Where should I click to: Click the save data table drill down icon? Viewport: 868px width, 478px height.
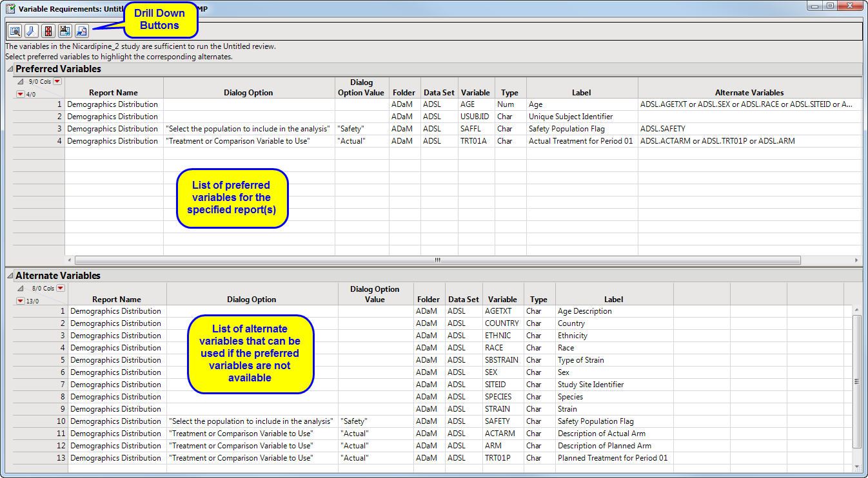click(x=64, y=30)
